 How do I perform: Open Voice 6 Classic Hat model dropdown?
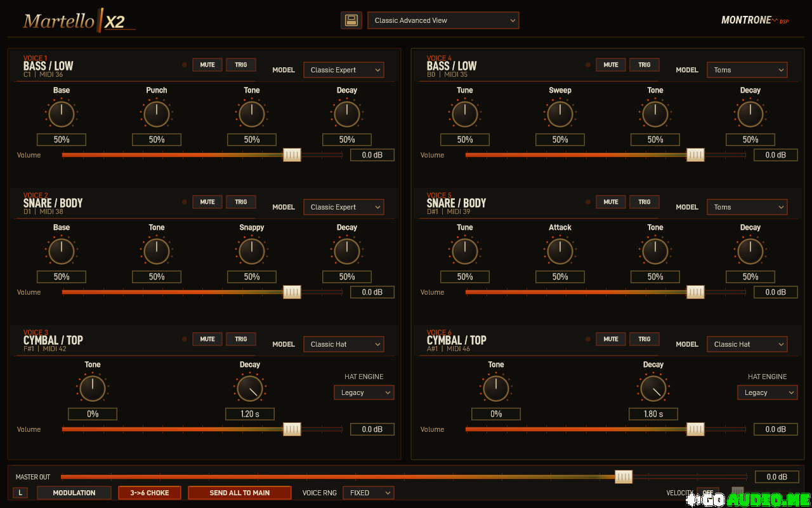(747, 344)
